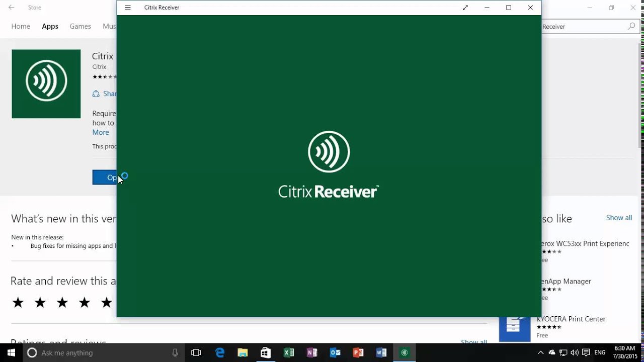Open File Explorer from the taskbar

243,352
